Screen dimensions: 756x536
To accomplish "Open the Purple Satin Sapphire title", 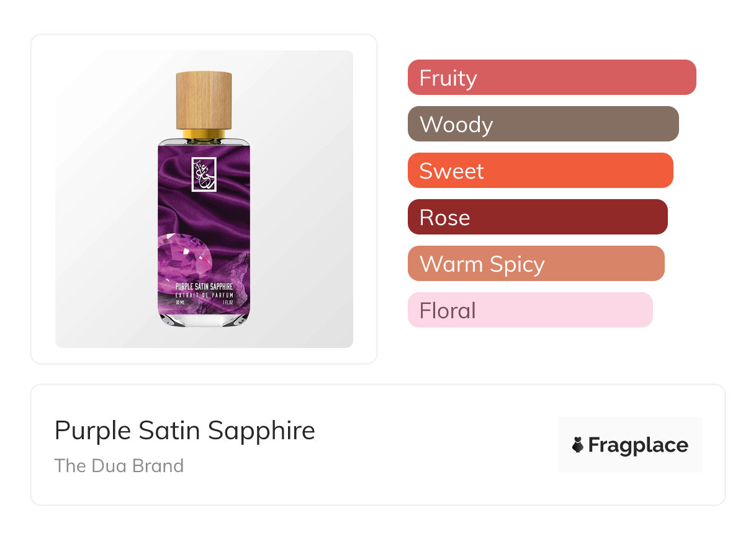I will pyautogui.click(x=184, y=431).
